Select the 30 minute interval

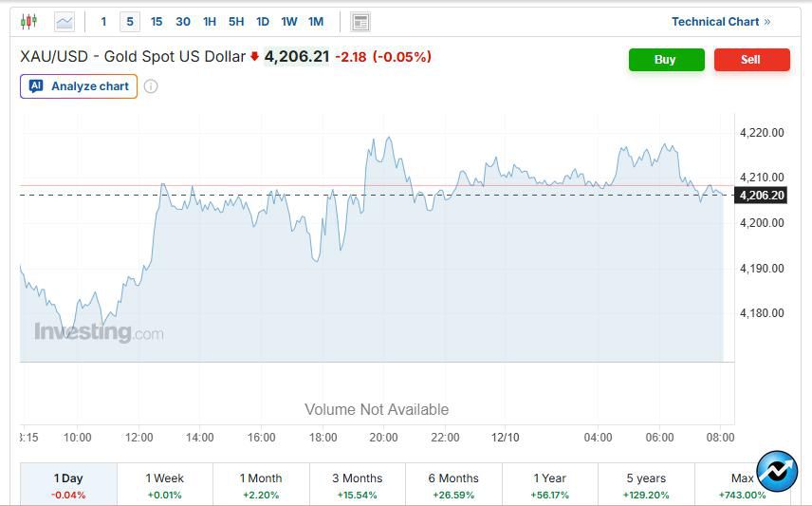point(183,21)
